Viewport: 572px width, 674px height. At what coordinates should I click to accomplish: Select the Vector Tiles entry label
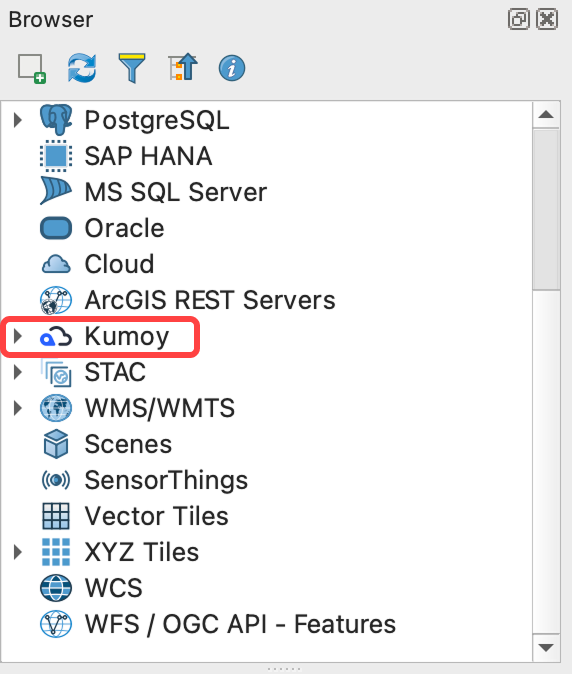click(x=156, y=516)
